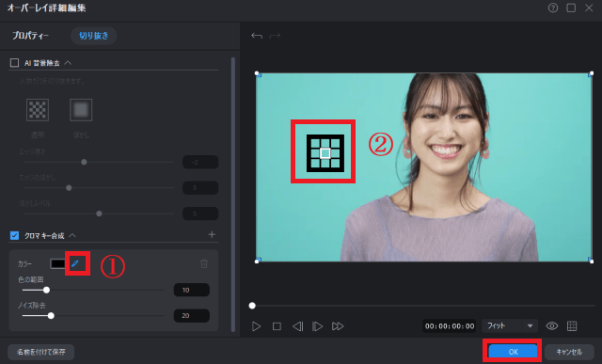Viewport: 602px width, 364px height.
Task: Switch to the プロパティー tab
Action: point(31,36)
